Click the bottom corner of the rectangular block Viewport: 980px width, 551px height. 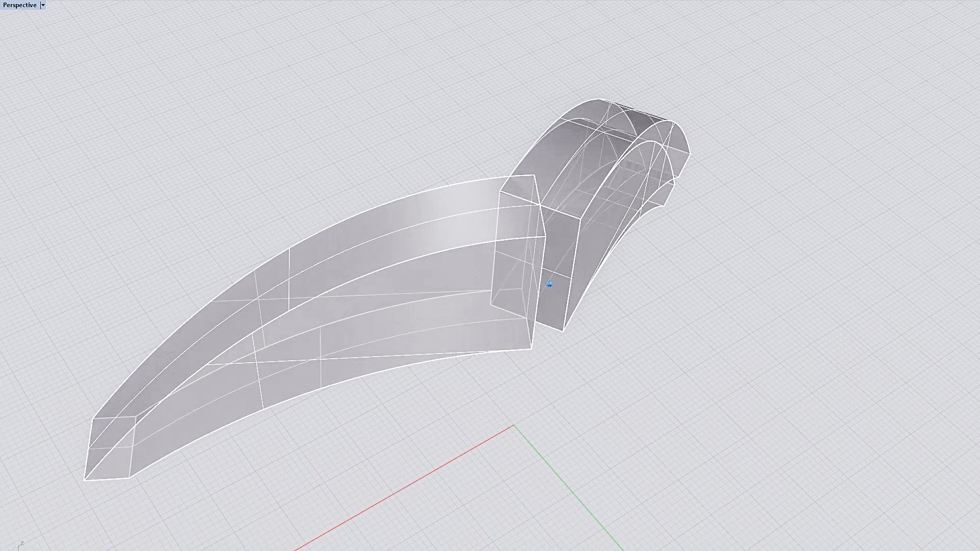click(562, 331)
